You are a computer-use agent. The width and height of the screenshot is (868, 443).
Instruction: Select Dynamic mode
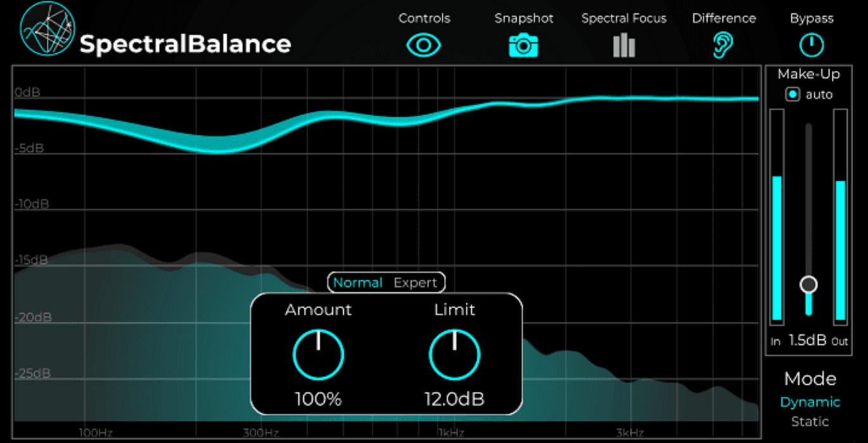pyautogui.click(x=810, y=402)
